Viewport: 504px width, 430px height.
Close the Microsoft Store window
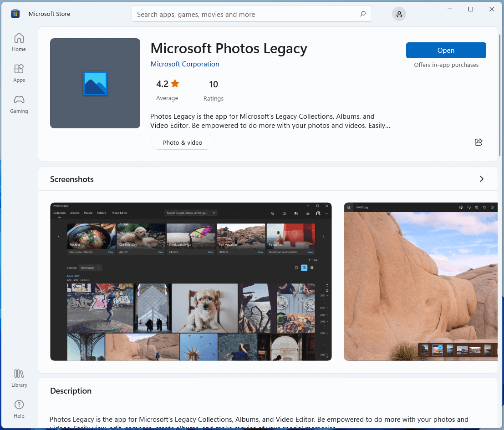pos(491,9)
